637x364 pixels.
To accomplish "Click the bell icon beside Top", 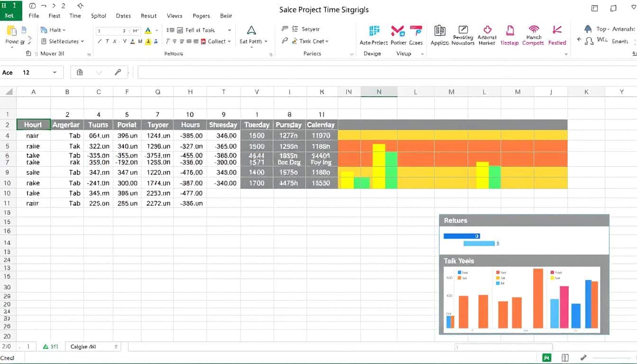I will point(588,29).
